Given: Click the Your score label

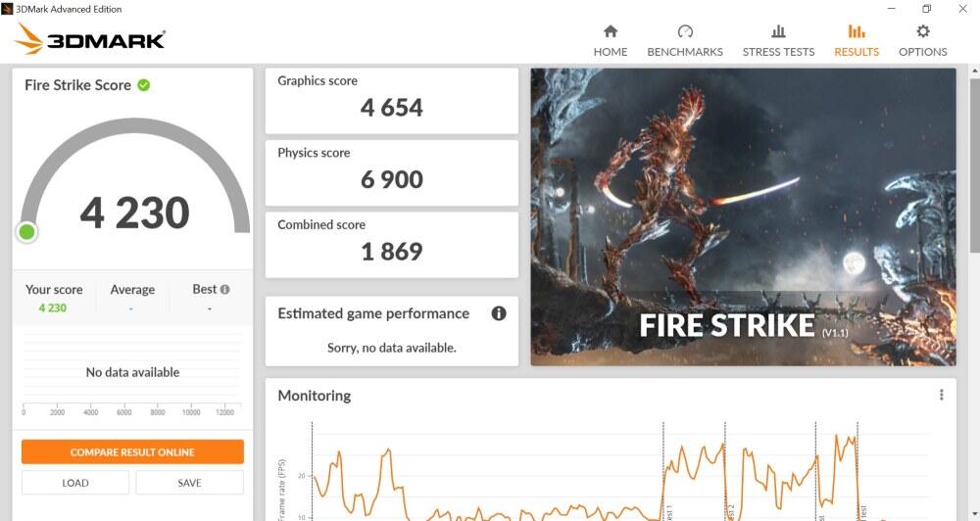Looking at the screenshot, I should [54, 290].
